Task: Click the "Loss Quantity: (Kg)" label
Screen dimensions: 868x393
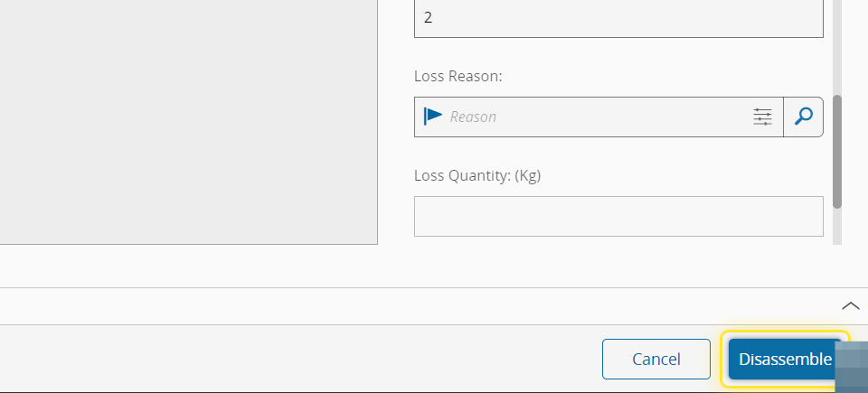Action: tap(476, 175)
